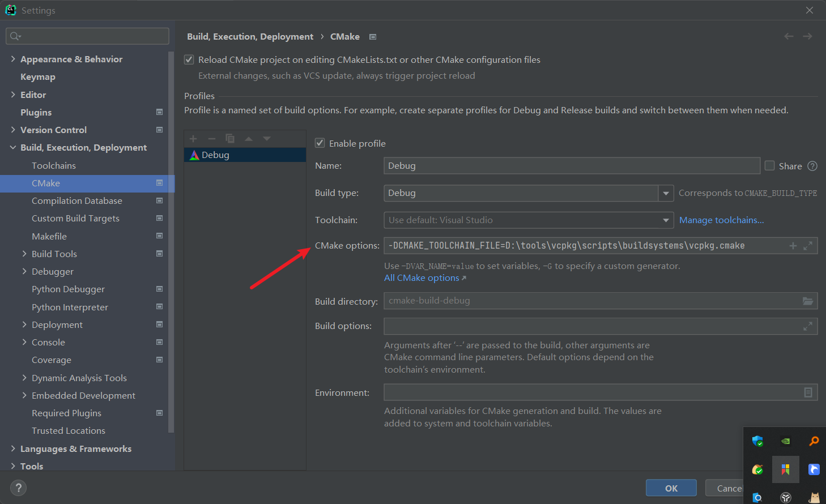Focus the settings search field
The image size is (826, 504).
87,36
